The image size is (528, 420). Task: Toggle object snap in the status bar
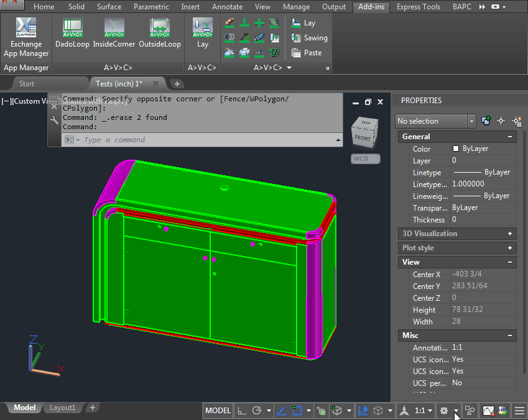pos(297,411)
